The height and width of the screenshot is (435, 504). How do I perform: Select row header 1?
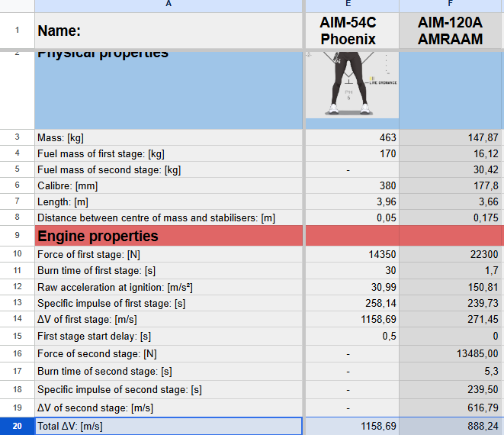(17, 31)
